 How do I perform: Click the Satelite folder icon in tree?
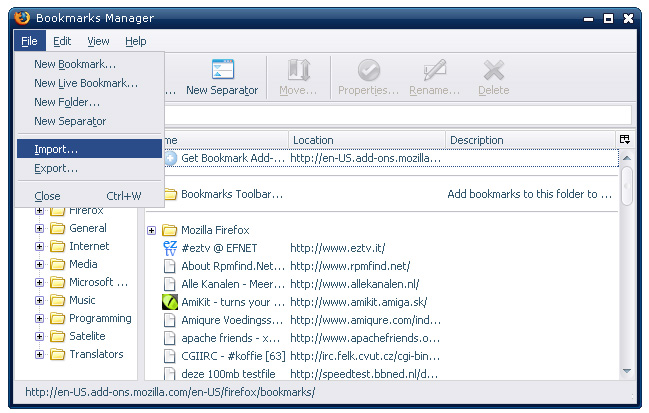tap(58, 336)
